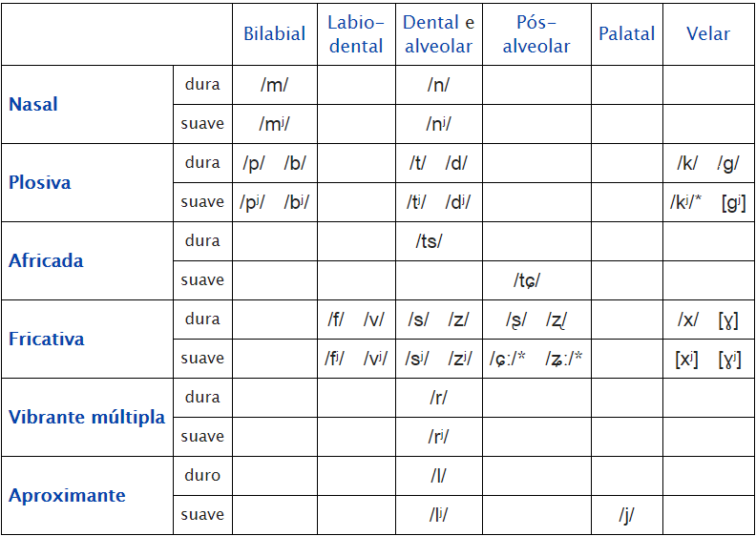The width and height of the screenshot is (756, 536).
Task: Follow the Dental link in the header
Action: click(x=431, y=23)
